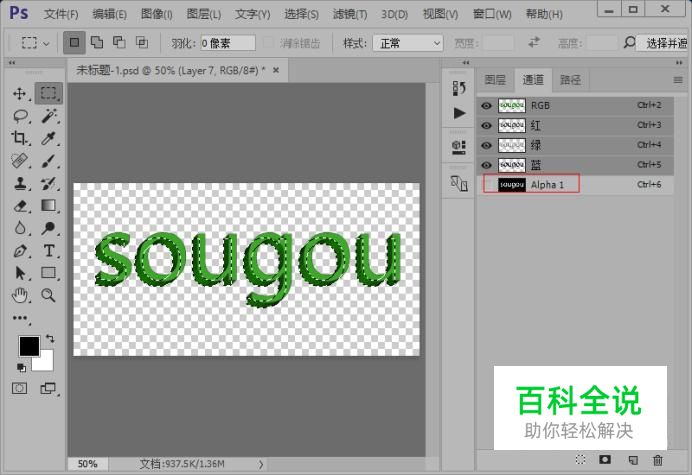Select the Blur tool

coord(20,228)
